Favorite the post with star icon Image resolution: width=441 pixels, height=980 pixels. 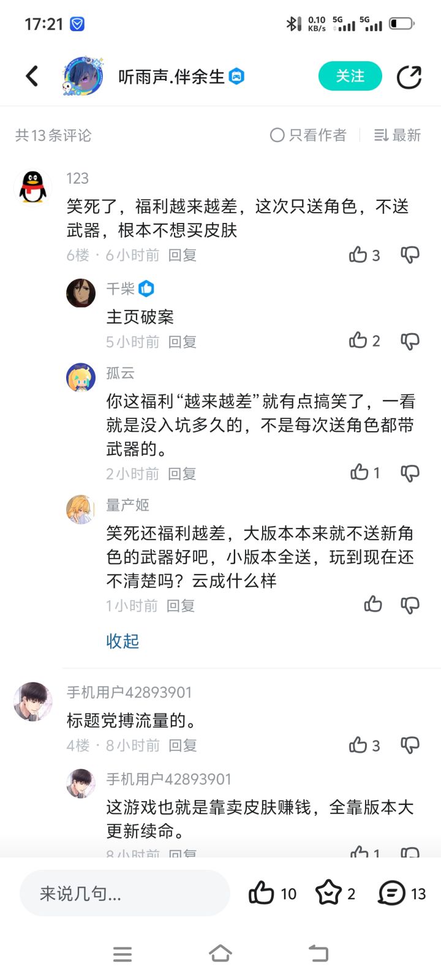click(x=328, y=894)
